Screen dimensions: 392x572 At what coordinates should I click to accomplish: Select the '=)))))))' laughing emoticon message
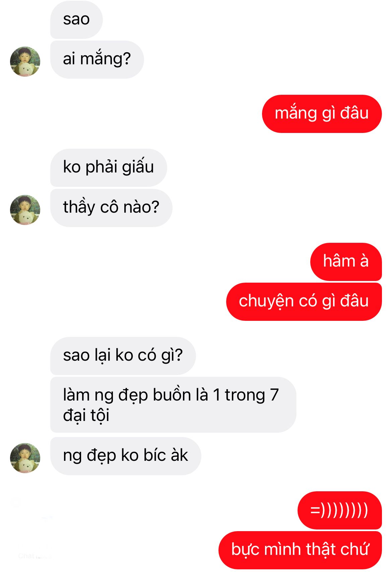(339, 510)
